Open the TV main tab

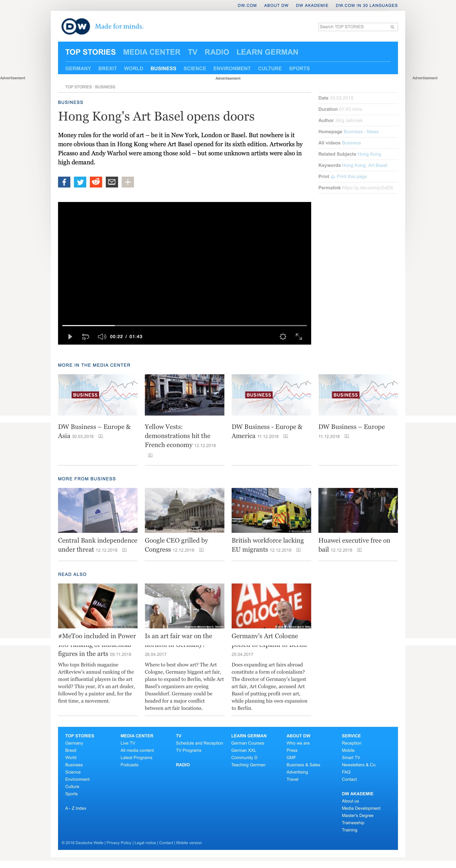(x=193, y=52)
